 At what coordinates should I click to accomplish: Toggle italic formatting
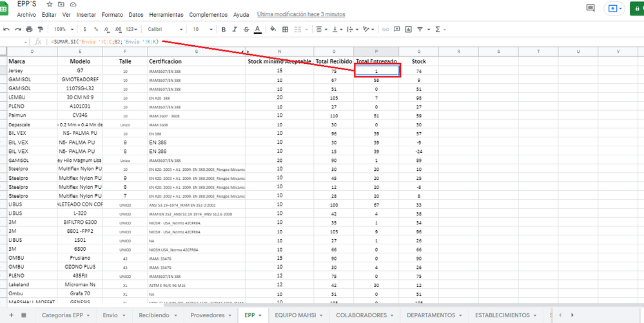(x=235, y=29)
